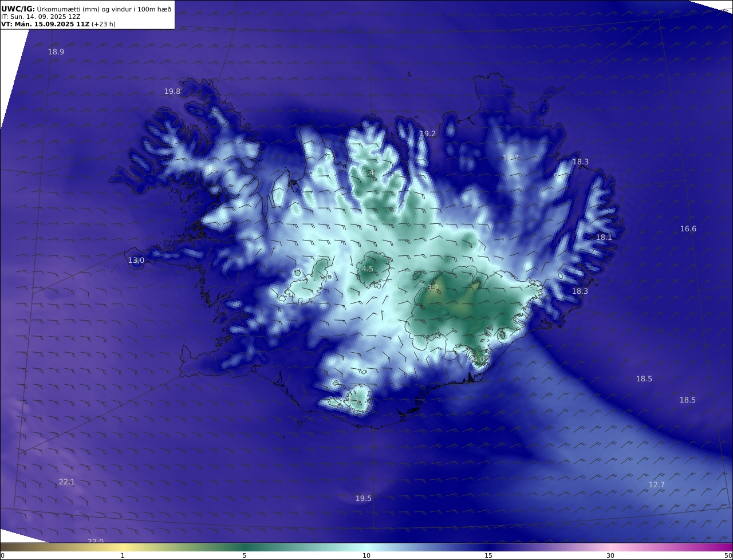Click the 16.6 value label
The image size is (733, 560).
(688, 228)
